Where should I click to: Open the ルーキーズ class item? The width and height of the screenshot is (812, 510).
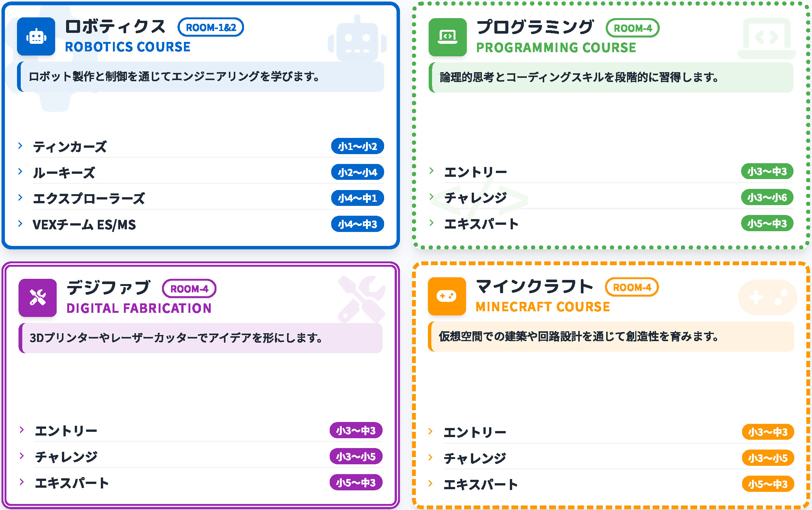click(64, 173)
